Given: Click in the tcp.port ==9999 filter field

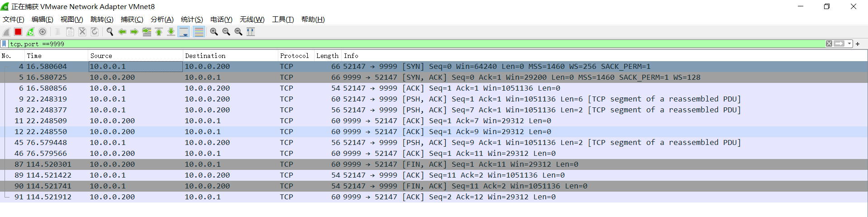Looking at the screenshot, I should click(416, 44).
